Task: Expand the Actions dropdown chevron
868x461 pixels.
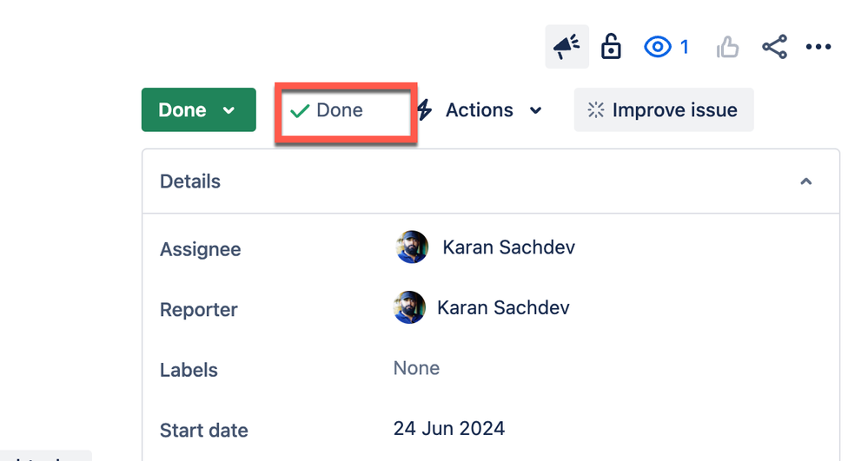Action: [535, 110]
